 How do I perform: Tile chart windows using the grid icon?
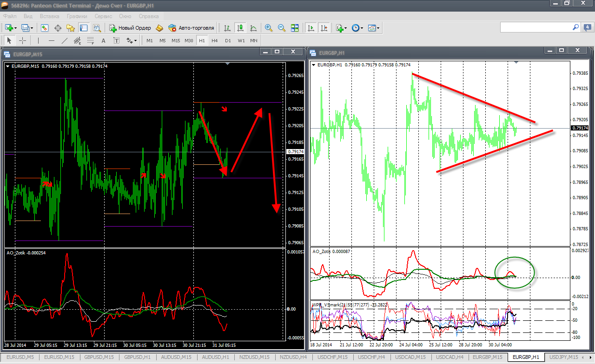(295, 28)
